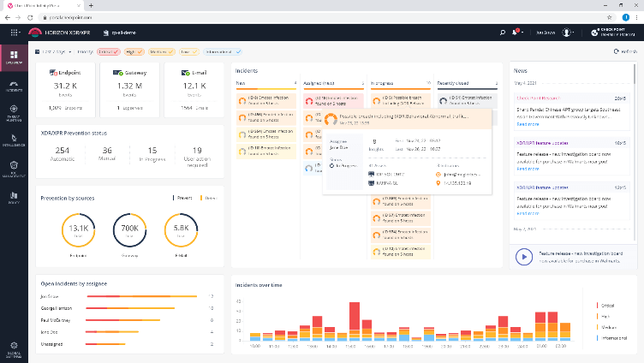Click the Horizon XDR/XPR logo
644x363 pixels.
pyautogui.click(x=35, y=33)
